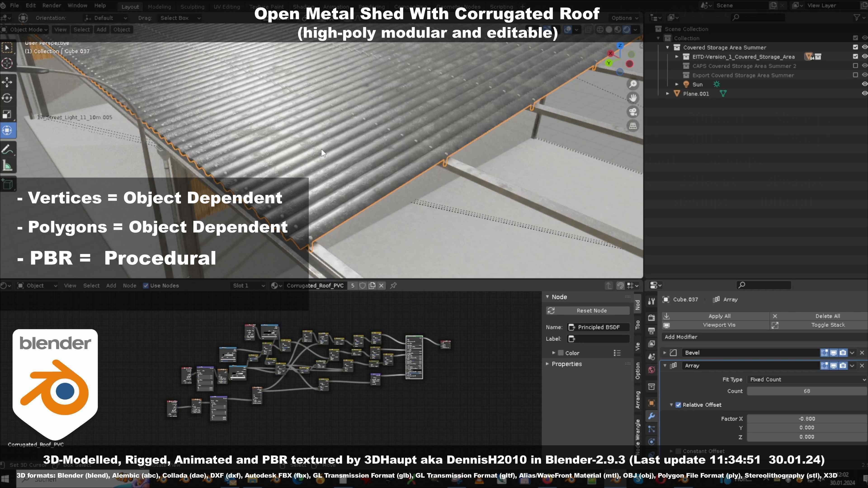The height and width of the screenshot is (488, 868).
Task: Enable Export Covered Storage Area Summer checkbox
Action: (x=855, y=75)
